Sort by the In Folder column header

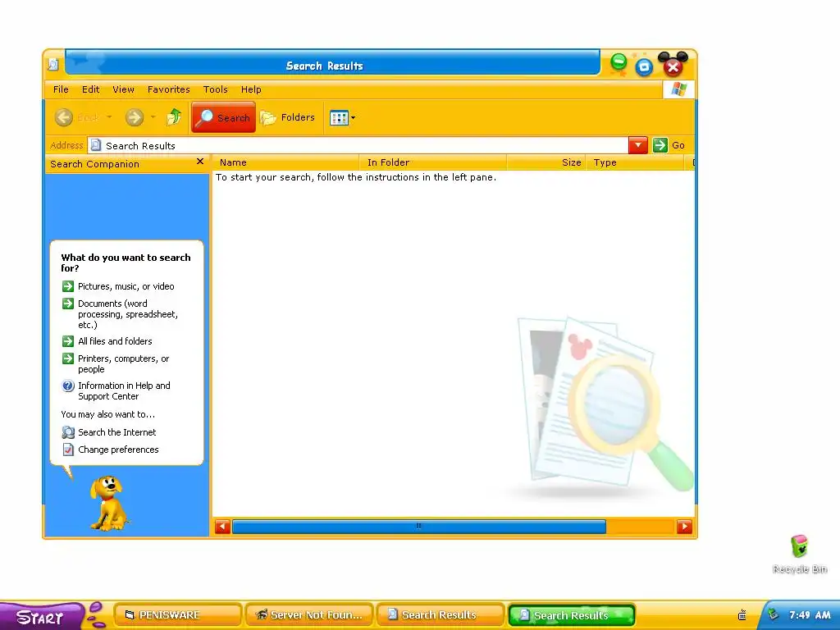pyautogui.click(x=433, y=162)
